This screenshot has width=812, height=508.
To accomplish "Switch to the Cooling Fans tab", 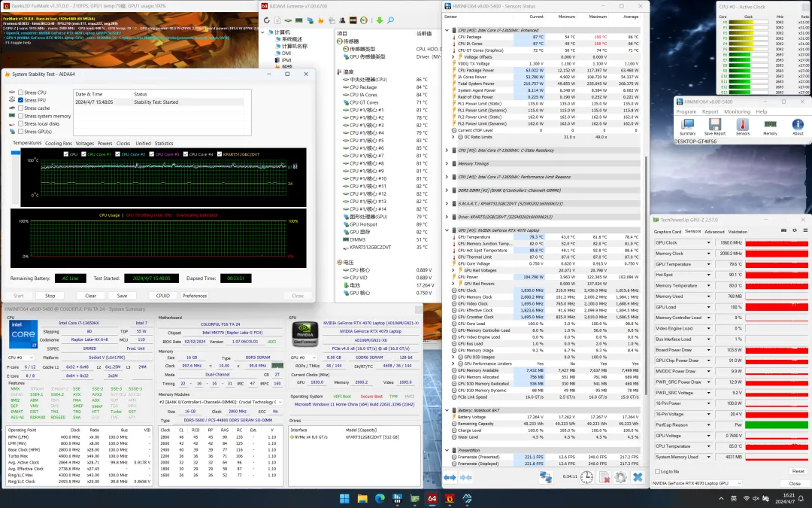I will click(x=59, y=143).
